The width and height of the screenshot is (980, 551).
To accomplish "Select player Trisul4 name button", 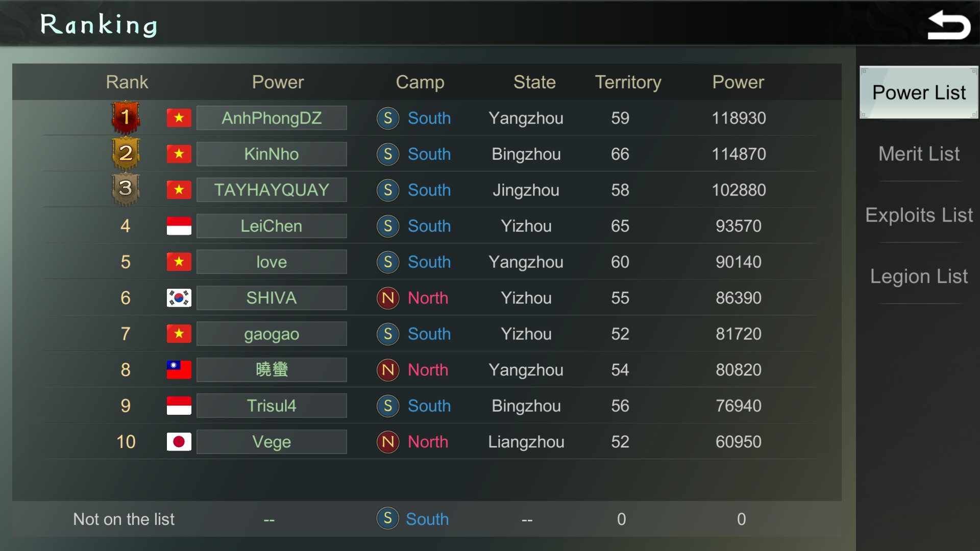I will tap(272, 406).
